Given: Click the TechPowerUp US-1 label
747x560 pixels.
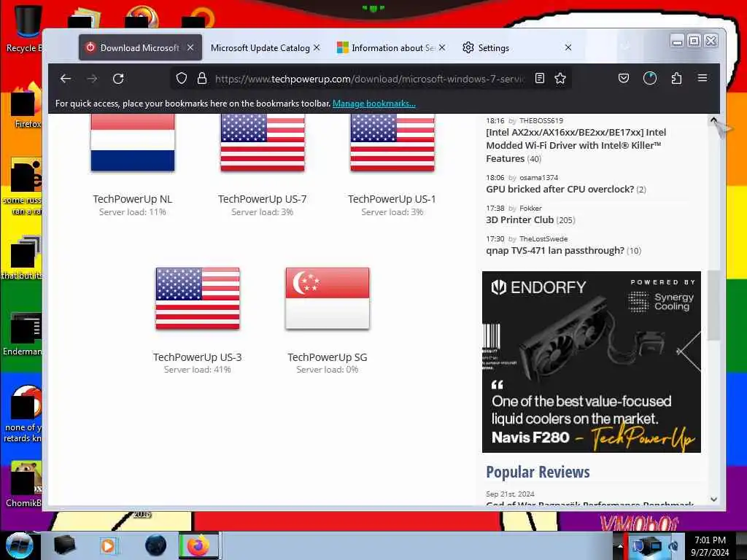Looking at the screenshot, I should click(392, 199).
